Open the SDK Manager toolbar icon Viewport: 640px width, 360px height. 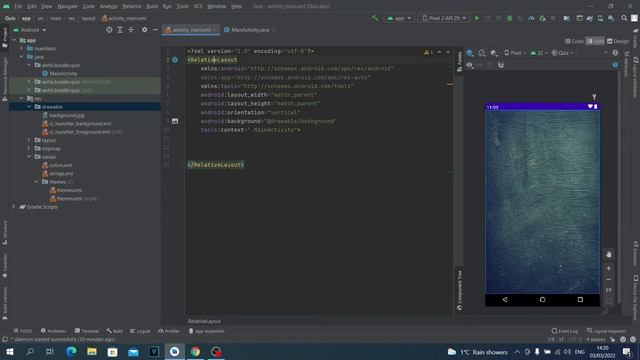(611, 18)
